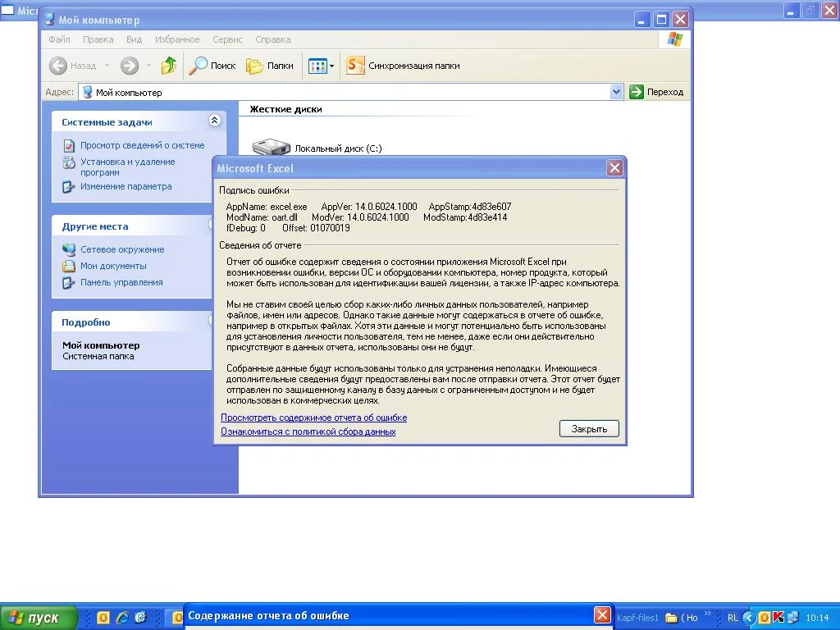
Task: Open Просмотр сведений о системе link
Action: pos(143,145)
